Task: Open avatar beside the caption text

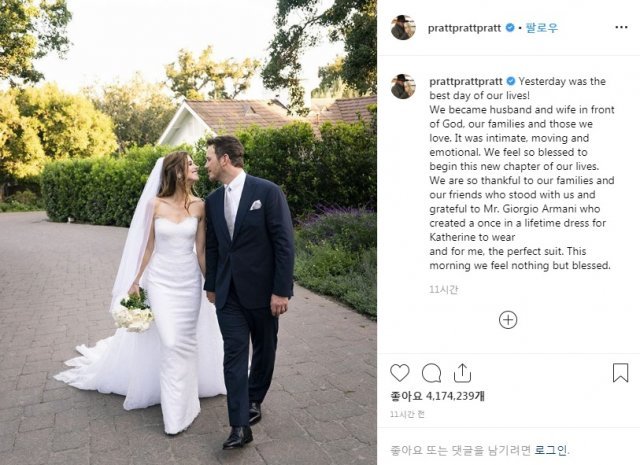Action: [x=403, y=87]
